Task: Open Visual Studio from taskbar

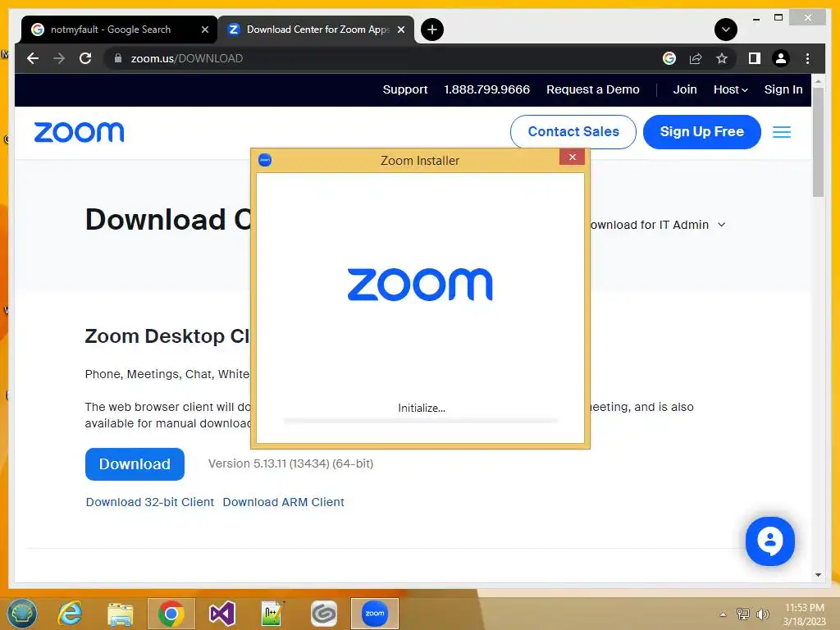Action: tap(221, 614)
